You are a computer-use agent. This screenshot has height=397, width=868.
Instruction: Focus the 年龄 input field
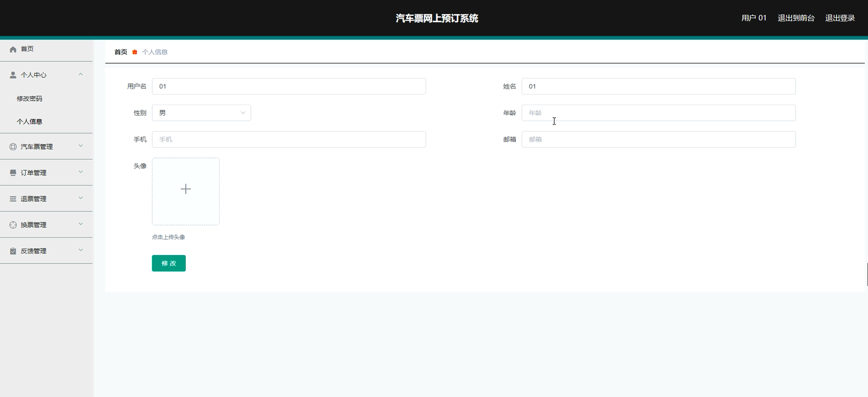[x=658, y=113]
